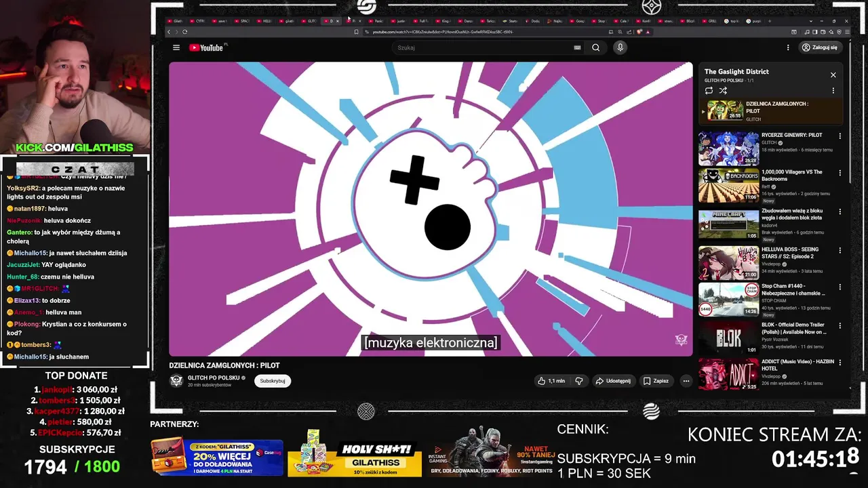This screenshot has height=488, width=868.
Task: Open the 1,000,000 Villagers Backrooms thumbnail
Action: click(x=728, y=186)
